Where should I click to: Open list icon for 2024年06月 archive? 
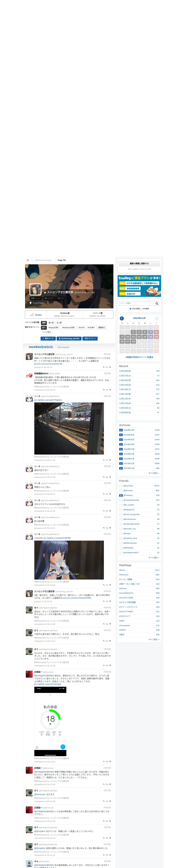click(121, 435)
